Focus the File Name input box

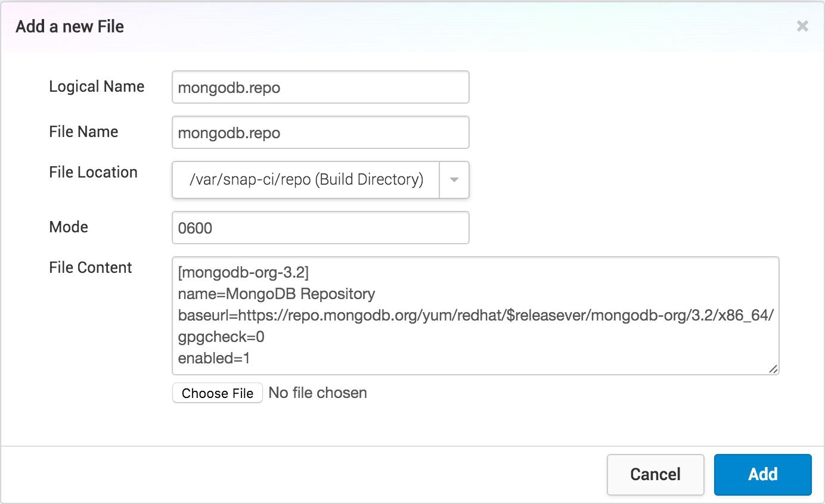point(320,132)
